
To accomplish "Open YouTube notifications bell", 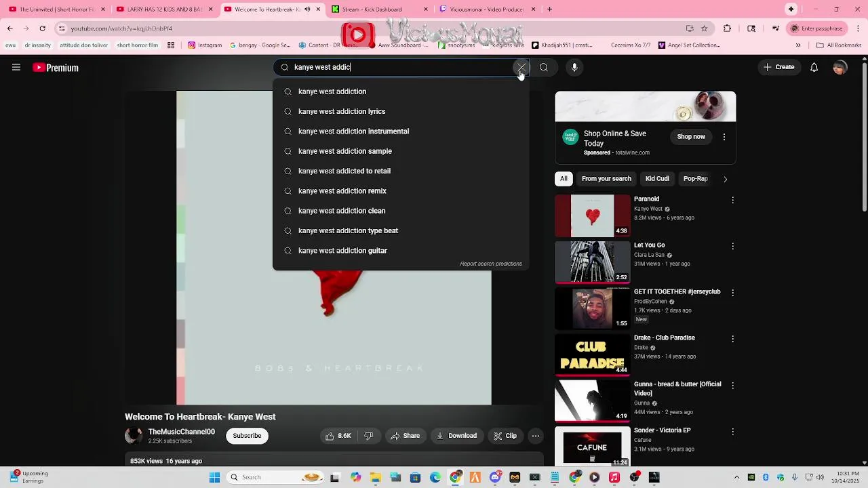I will pos(814,67).
